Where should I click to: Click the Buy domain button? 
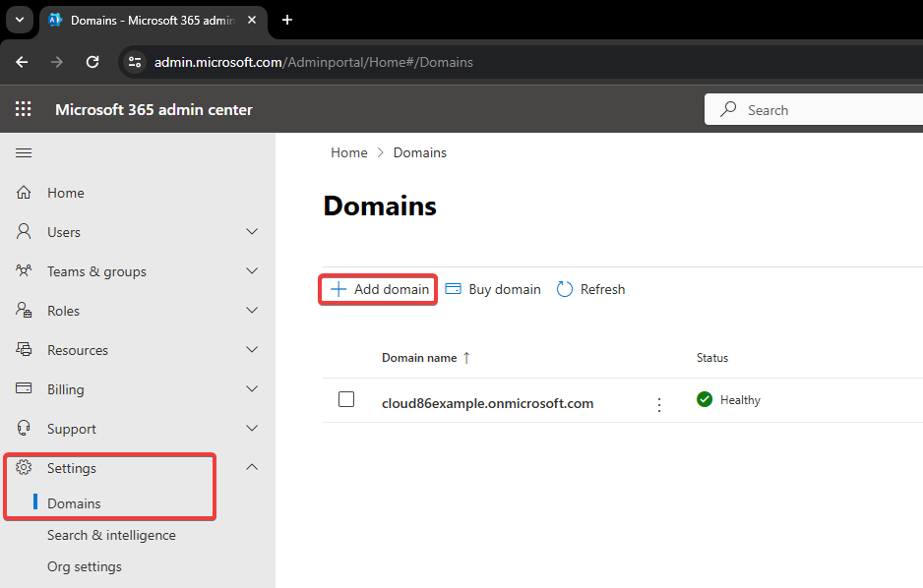pyautogui.click(x=493, y=289)
